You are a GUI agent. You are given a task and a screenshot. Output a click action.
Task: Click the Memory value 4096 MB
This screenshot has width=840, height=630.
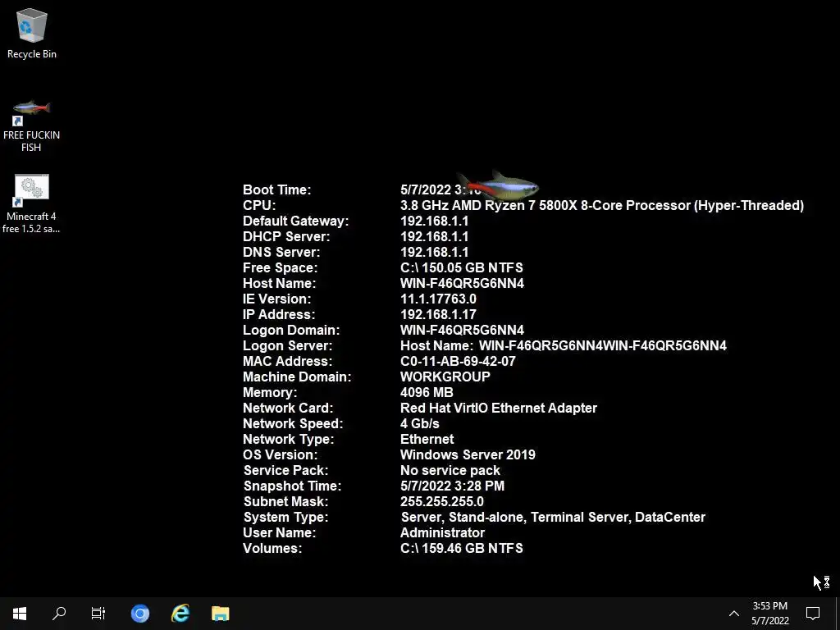click(x=427, y=392)
